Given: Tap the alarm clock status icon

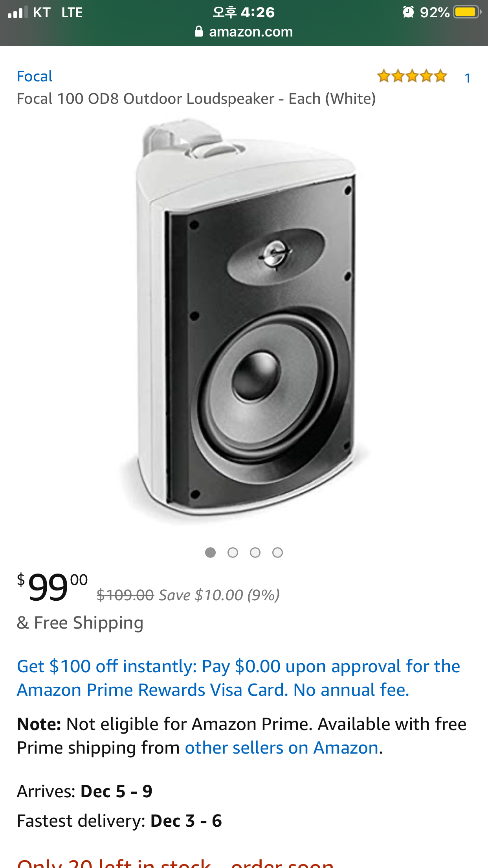Looking at the screenshot, I should click(x=408, y=12).
